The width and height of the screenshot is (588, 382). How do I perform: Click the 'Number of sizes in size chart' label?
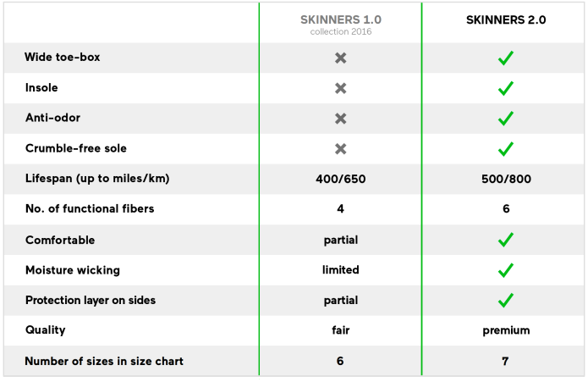coord(104,361)
